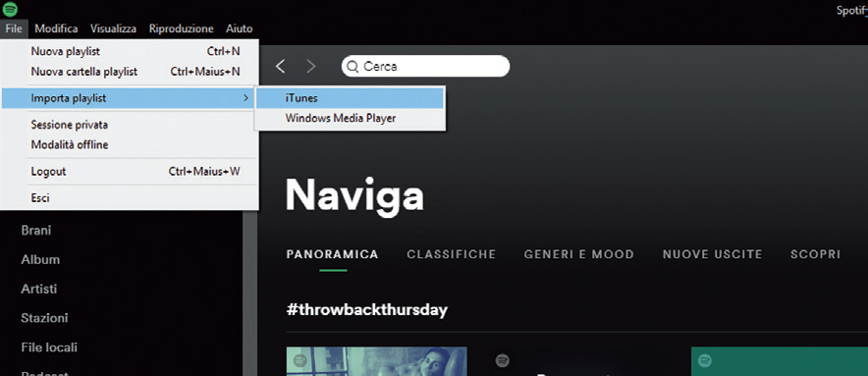Click the Spotify badge on middle playlist card
Image resolution: width=868 pixels, height=376 pixels.
coord(502,360)
